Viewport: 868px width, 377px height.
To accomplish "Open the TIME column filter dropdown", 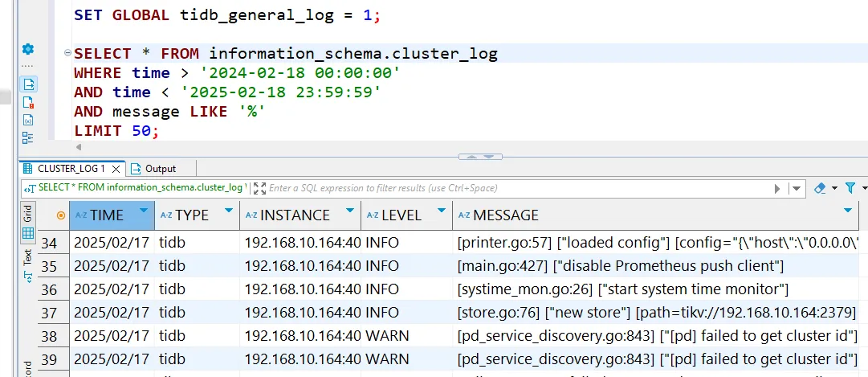I will click(144, 211).
